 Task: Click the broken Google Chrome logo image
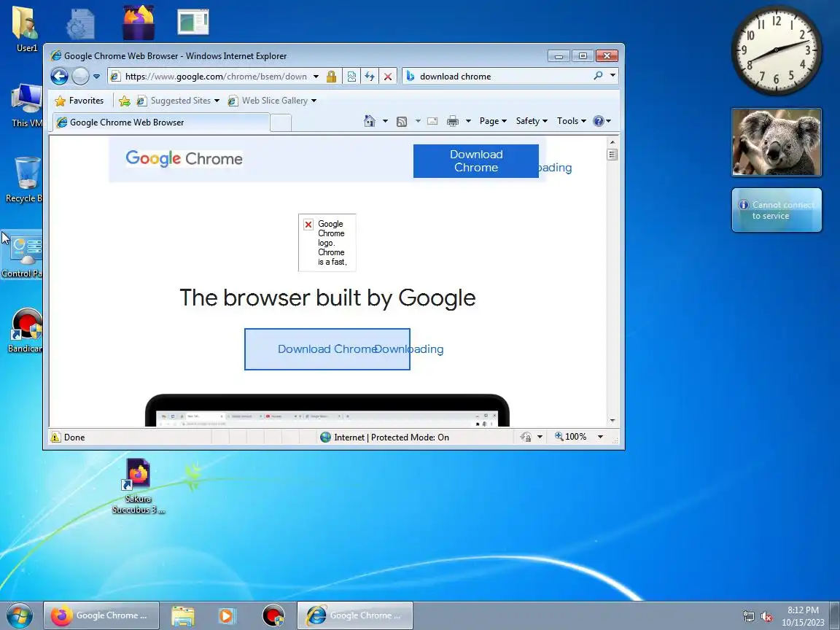pyautogui.click(x=327, y=243)
